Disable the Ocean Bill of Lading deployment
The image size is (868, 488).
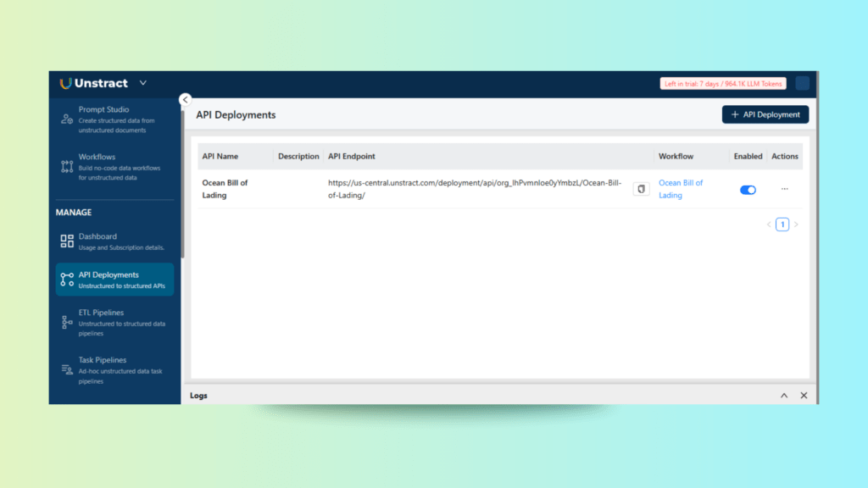tap(748, 190)
